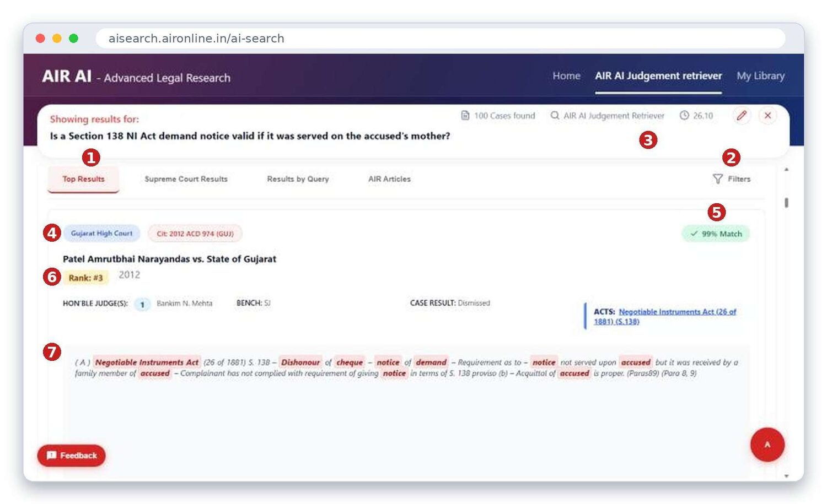Open the Negotiable Instruments Act link
Screen dimensions: 827x504
point(665,317)
